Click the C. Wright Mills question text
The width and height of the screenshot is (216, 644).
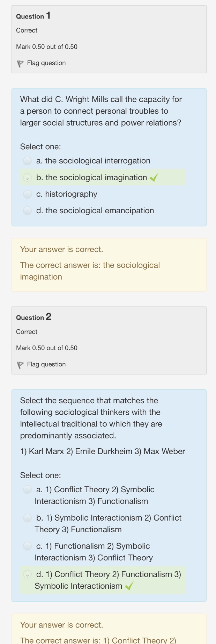pyautogui.click(x=101, y=111)
